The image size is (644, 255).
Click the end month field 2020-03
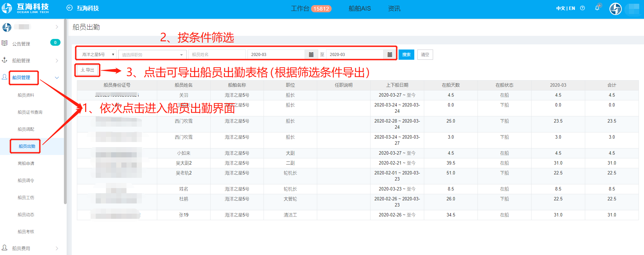[355, 55]
